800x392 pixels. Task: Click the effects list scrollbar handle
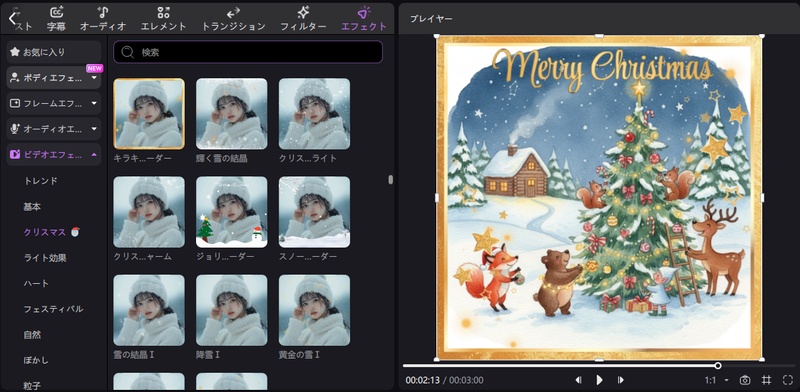pyautogui.click(x=390, y=180)
